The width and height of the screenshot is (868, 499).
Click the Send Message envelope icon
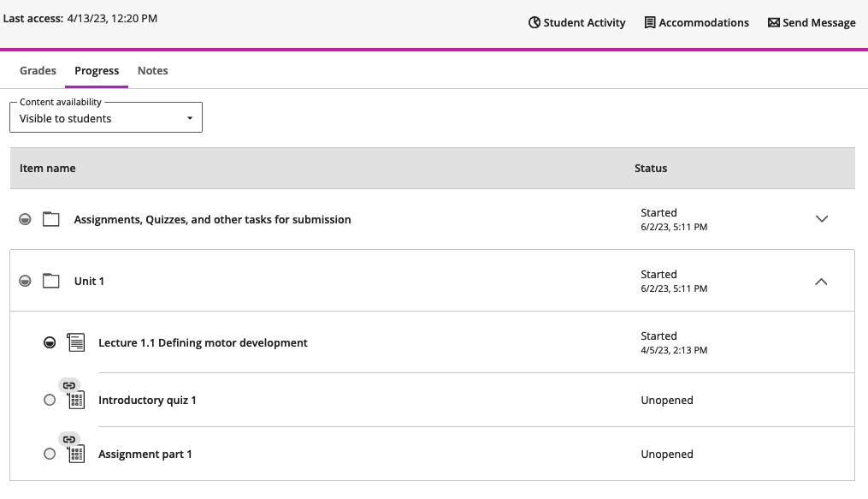point(773,23)
